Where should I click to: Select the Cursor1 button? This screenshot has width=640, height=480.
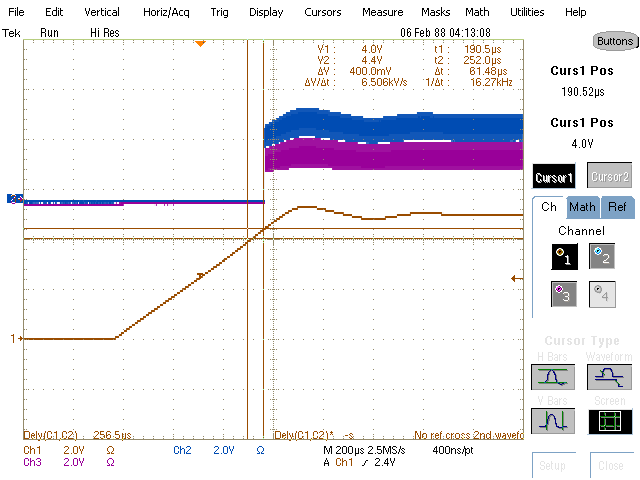point(554,177)
